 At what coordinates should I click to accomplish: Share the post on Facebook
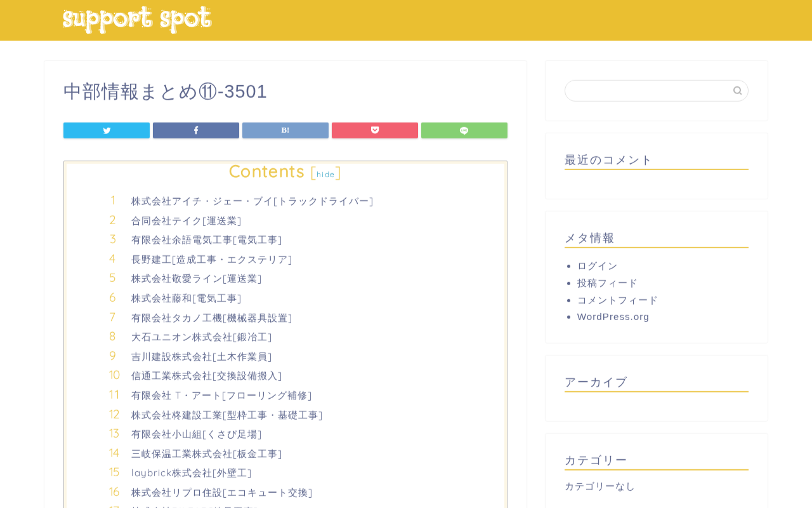tap(196, 130)
